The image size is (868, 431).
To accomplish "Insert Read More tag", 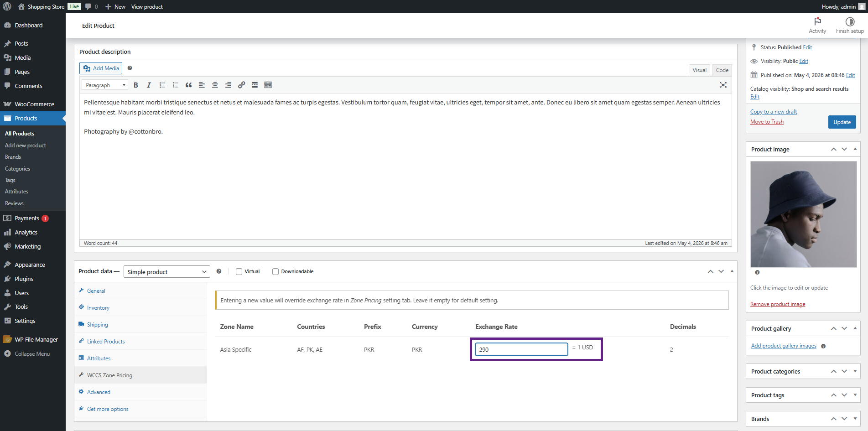I will [255, 85].
